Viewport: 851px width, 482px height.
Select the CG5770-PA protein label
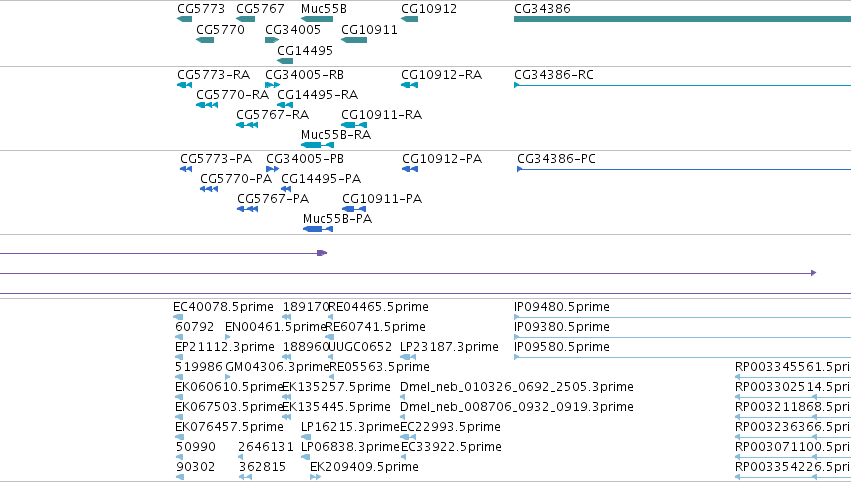[x=236, y=179]
